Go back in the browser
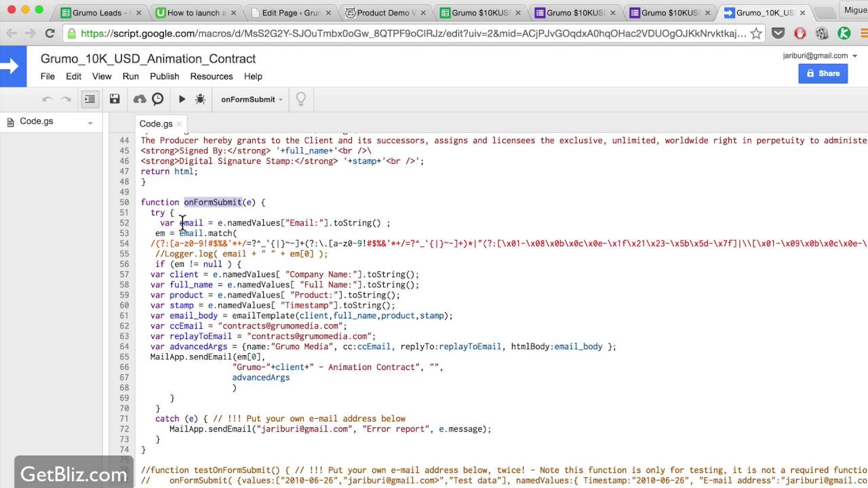 pos(12,33)
